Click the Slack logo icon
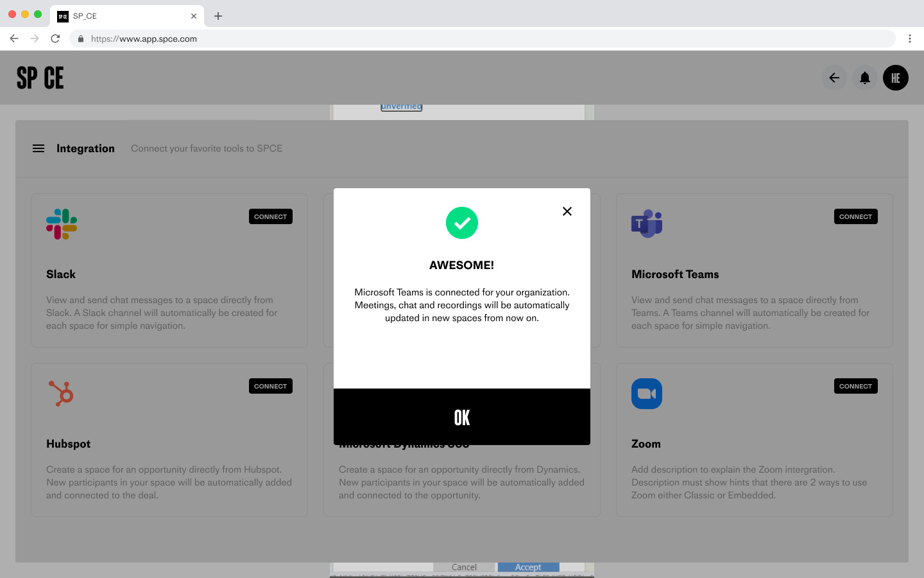 coord(62,224)
